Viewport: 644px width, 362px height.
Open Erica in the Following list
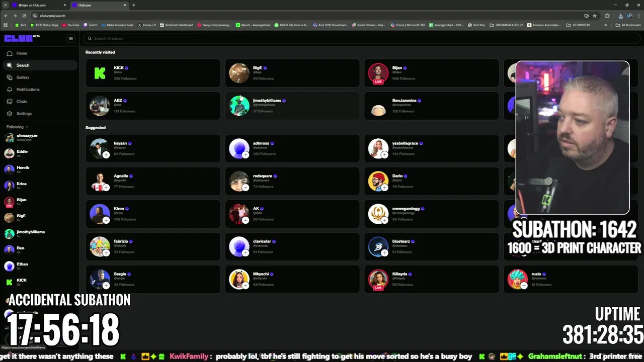coord(39,186)
